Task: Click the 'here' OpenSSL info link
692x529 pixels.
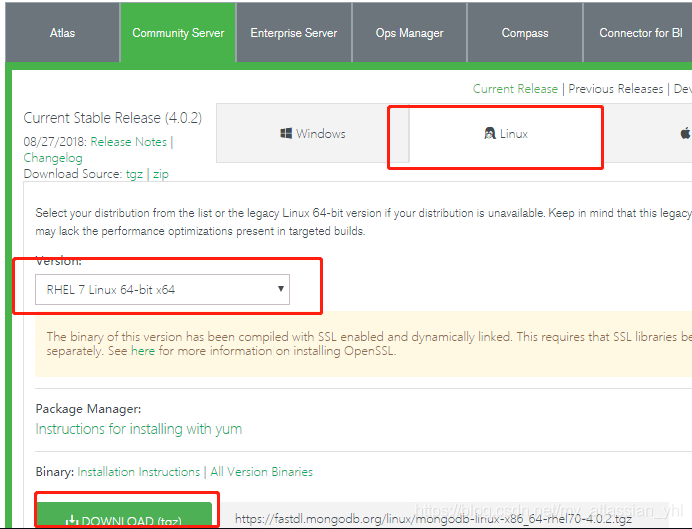Action: click(x=143, y=351)
